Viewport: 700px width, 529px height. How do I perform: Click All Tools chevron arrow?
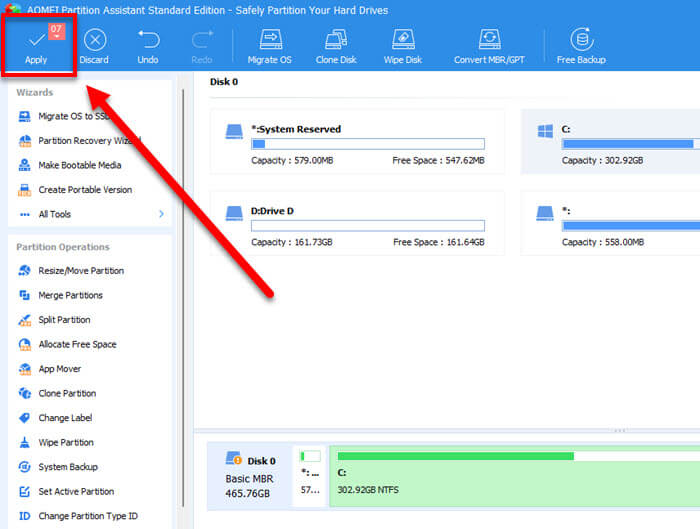click(x=161, y=214)
